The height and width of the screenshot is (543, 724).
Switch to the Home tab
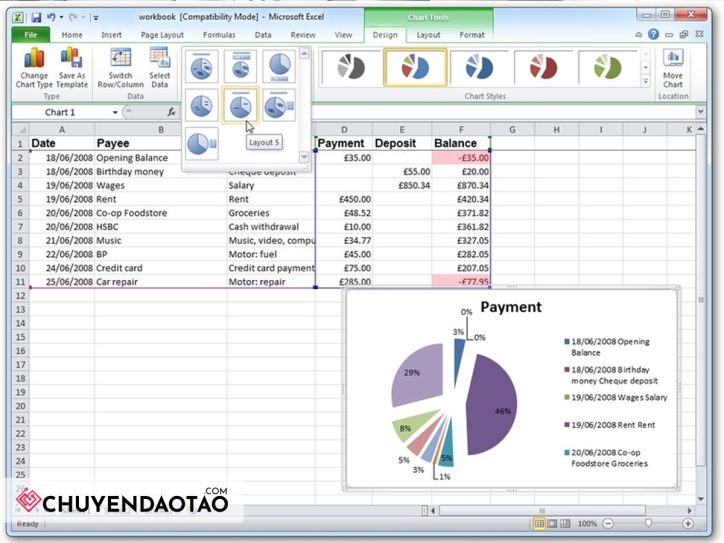72,35
